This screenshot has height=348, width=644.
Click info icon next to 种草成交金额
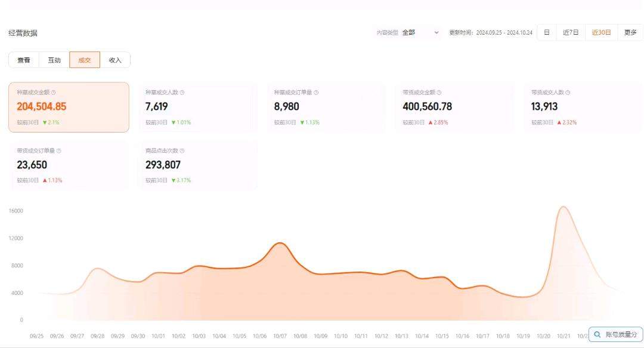pos(54,93)
